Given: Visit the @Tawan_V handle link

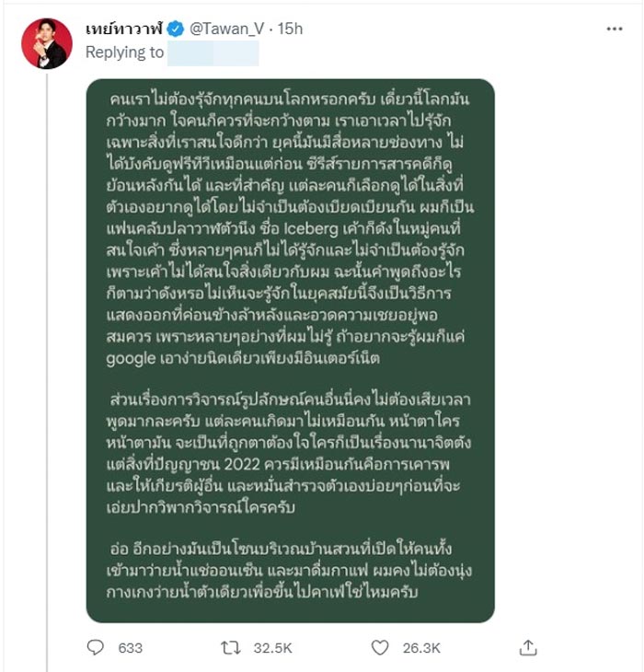Looking at the screenshot, I should pyautogui.click(x=228, y=30).
